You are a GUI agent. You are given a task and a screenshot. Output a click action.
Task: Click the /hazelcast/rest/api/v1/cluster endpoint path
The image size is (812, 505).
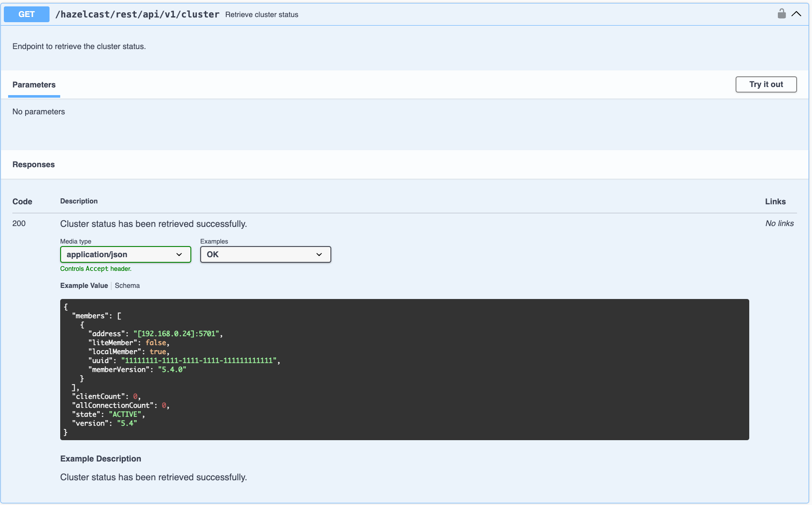click(x=137, y=14)
